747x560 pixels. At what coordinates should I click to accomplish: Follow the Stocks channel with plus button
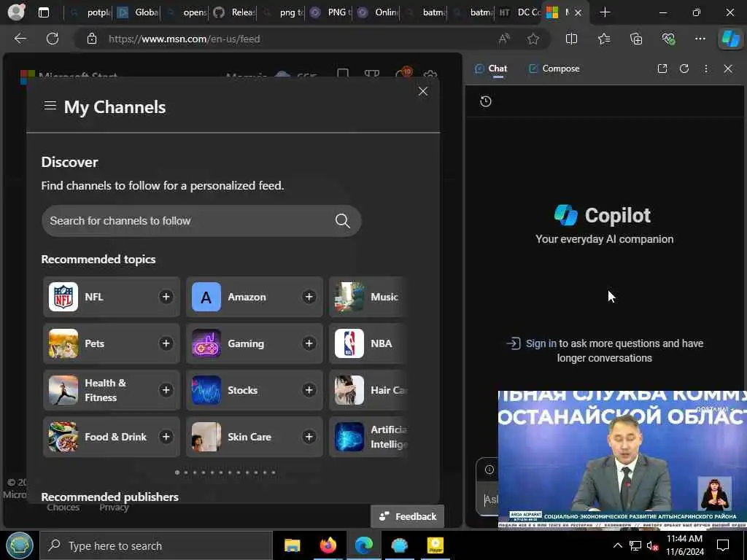309,391
